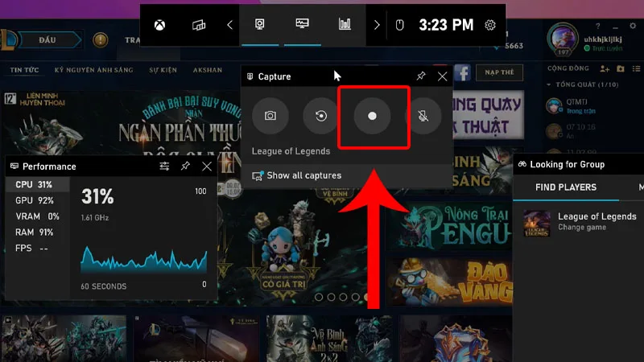Image resolution: width=644 pixels, height=362 pixels.
Task: Open the client help question mark
Action: (598, 27)
